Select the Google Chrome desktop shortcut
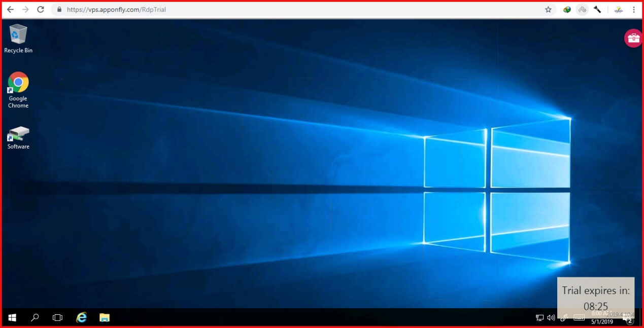This screenshot has width=644, height=328. click(18, 90)
